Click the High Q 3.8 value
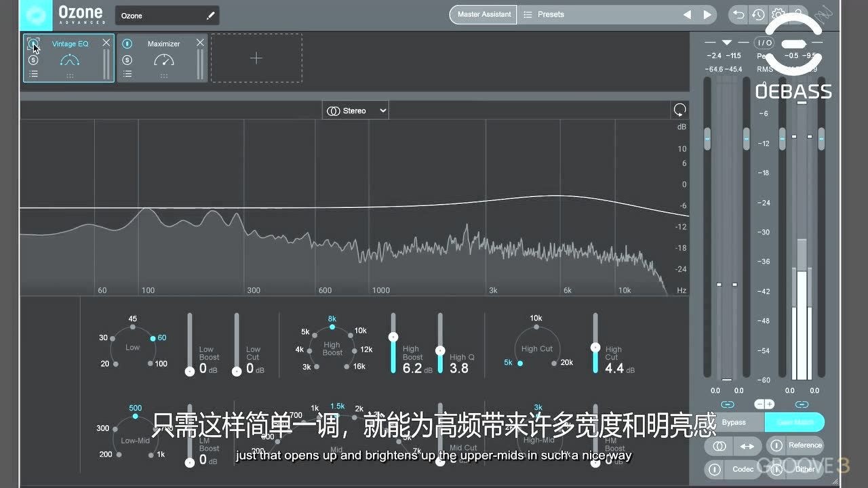This screenshot has width=868, height=488. coord(459,369)
